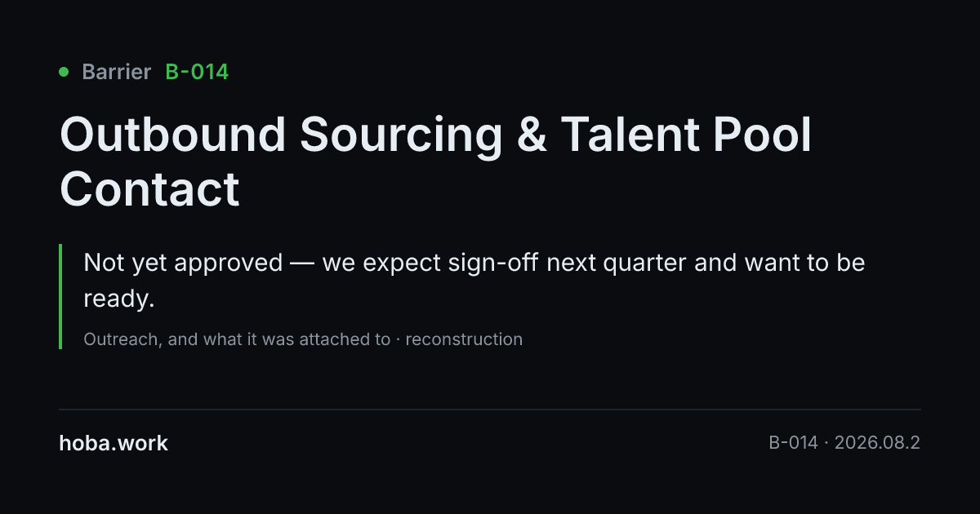Open the hoba.work site link

(114, 443)
